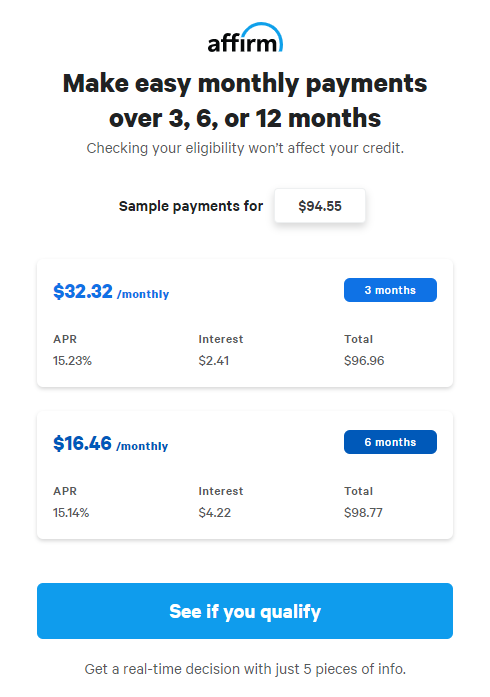
Task: Click the 15.23% APR value
Action: [x=72, y=361]
